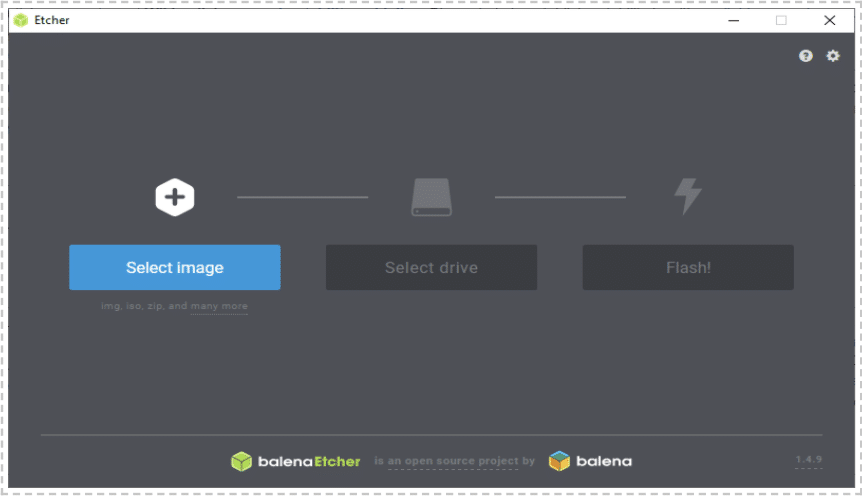Viewport: 862px width, 496px height.
Task: Open help via the question mark icon
Action: (806, 56)
